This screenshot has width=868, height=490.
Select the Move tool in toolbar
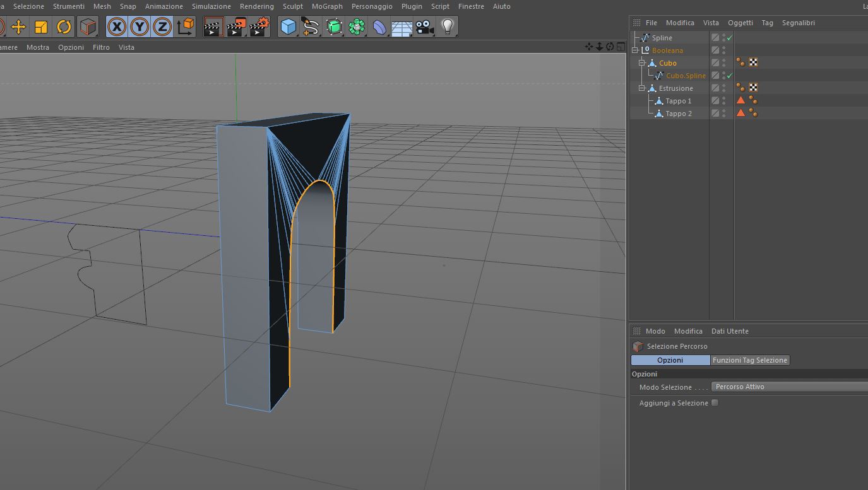tap(18, 26)
